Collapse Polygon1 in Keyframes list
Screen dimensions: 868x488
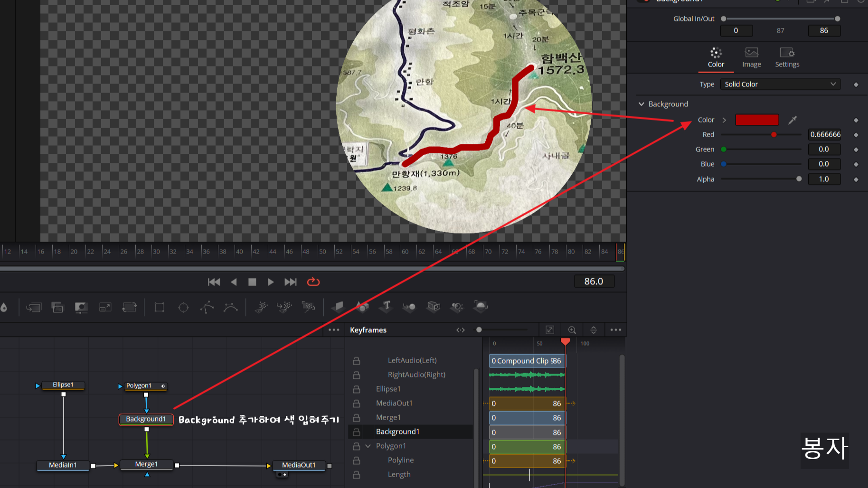click(x=368, y=446)
